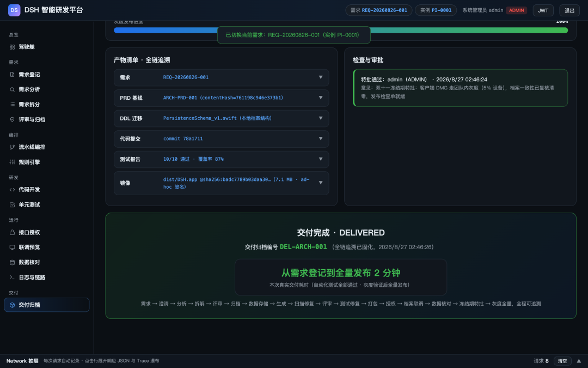Select 接口授权 menu entry
The image size is (588, 368).
click(x=46, y=232)
